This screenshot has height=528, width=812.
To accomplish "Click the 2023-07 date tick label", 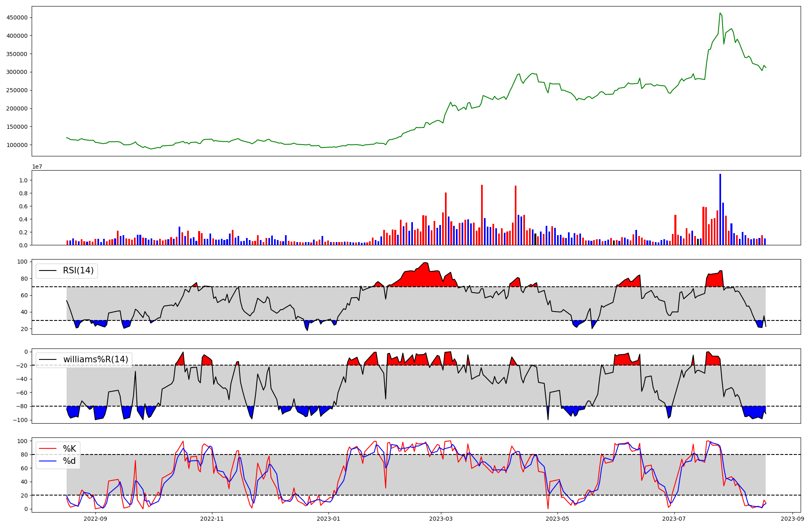I will pos(674,519).
